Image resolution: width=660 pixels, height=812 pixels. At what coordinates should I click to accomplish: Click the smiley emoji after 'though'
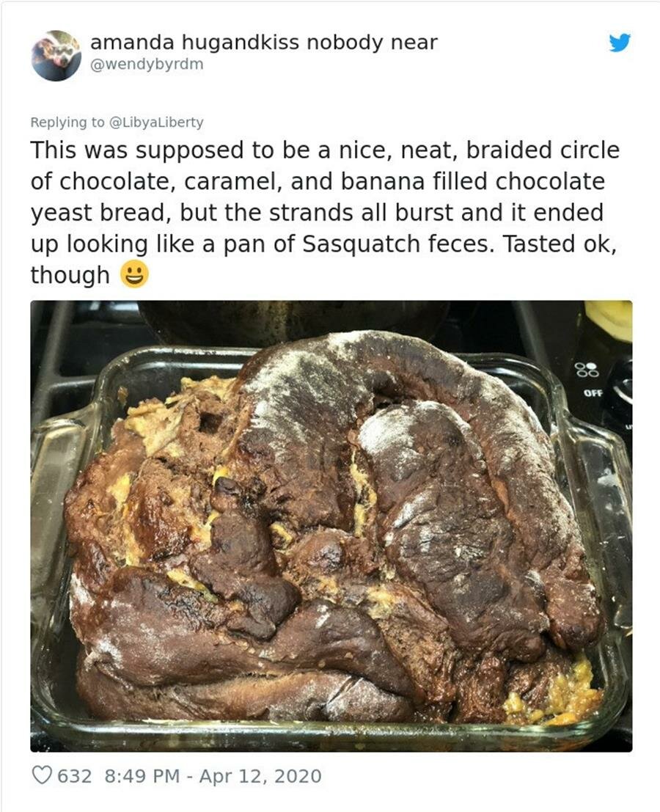(x=135, y=274)
